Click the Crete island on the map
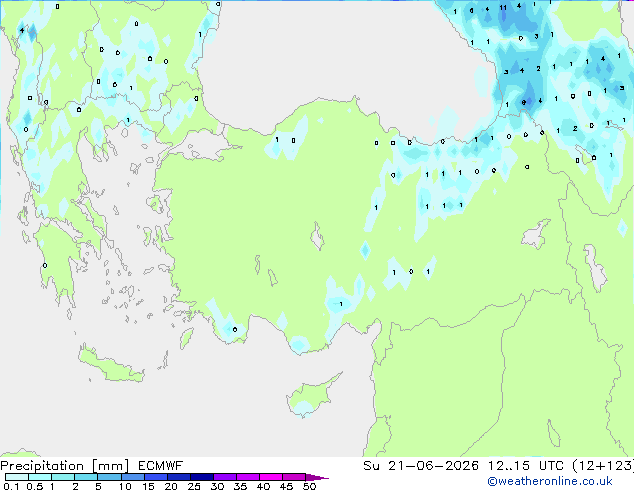This screenshot has width=634, height=490. (x=110, y=364)
